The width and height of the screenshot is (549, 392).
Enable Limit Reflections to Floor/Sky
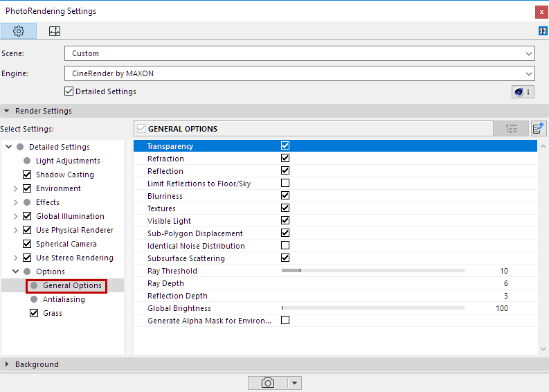pos(285,183)
